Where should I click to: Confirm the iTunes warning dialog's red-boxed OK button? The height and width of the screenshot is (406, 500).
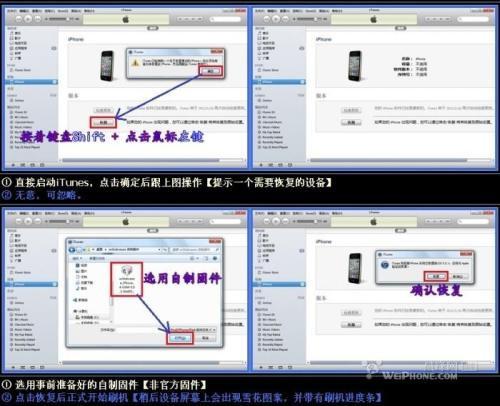(211, 71)
